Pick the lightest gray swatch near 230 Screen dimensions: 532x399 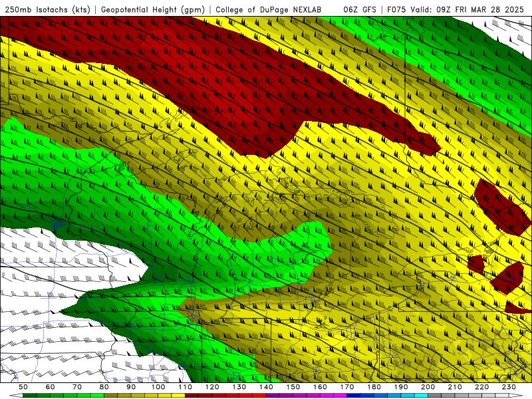pos(502,395)
